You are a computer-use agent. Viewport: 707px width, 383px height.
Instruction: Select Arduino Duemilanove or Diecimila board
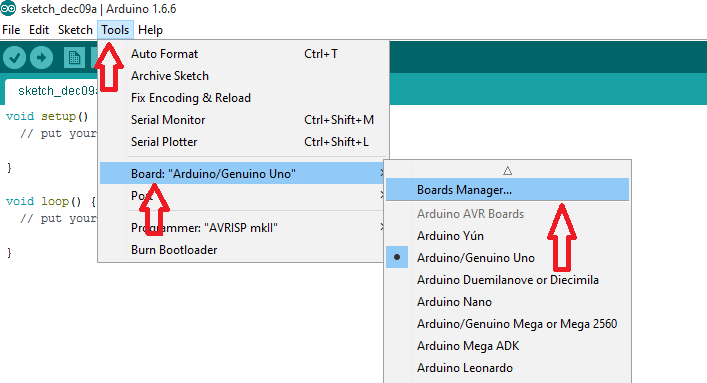pos(507,280)
